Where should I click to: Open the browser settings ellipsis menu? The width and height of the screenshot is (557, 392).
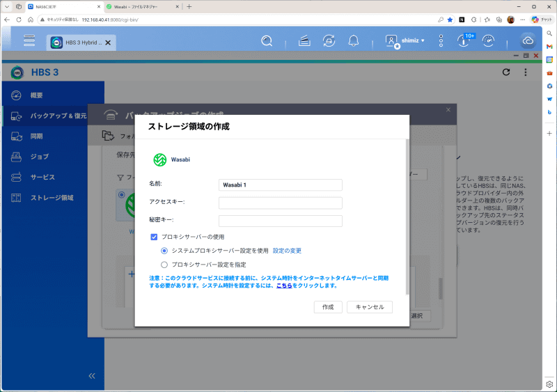click(x=523, y=20)
